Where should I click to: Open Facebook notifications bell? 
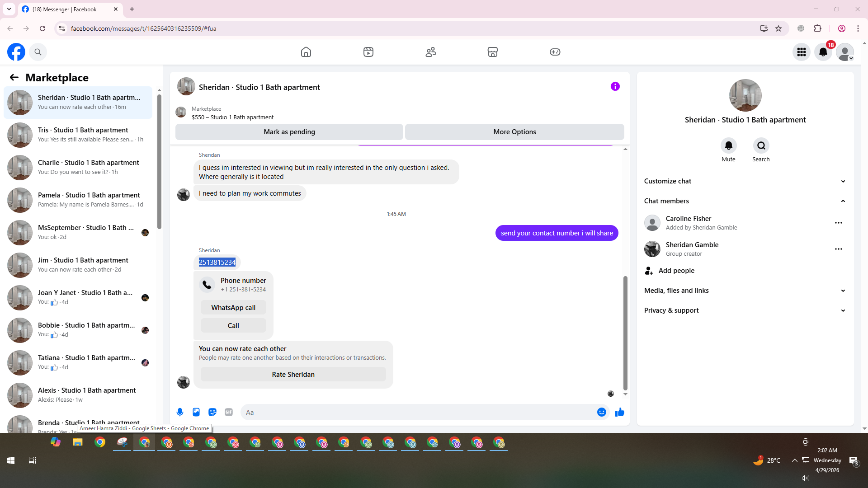(x=823, y=52)
